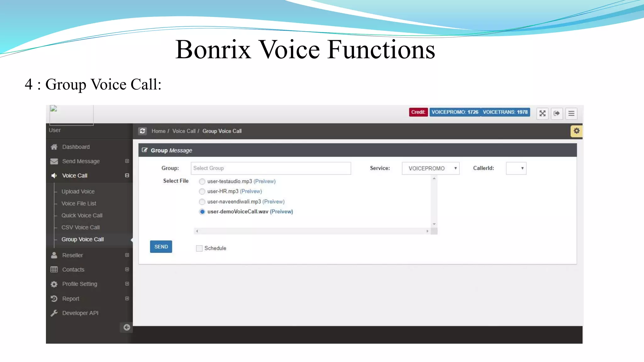Click file list scroll up arrow
The height and width of the screenshot is (362, 644).
click(434, 178)
